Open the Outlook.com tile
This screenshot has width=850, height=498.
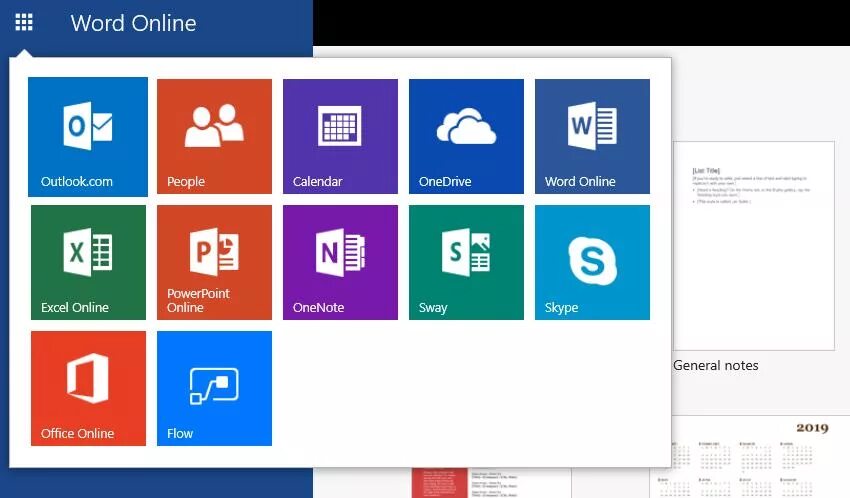click(x=88, y=137)
